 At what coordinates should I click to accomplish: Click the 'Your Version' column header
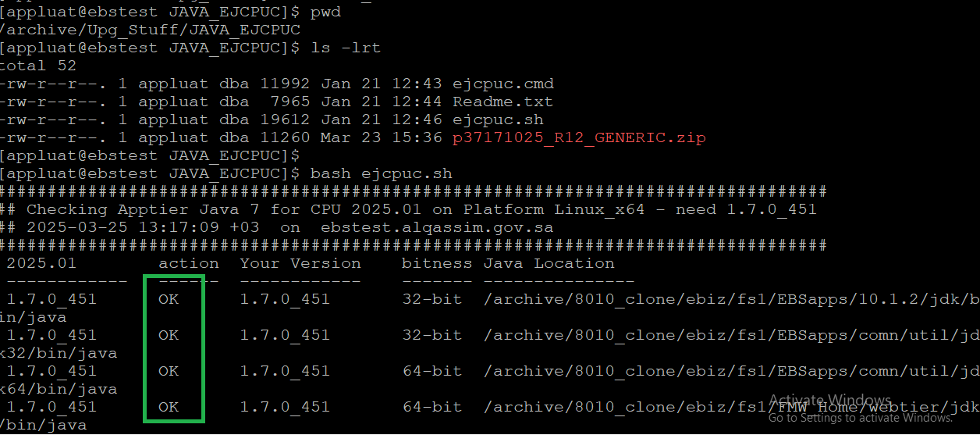[300, 263]
